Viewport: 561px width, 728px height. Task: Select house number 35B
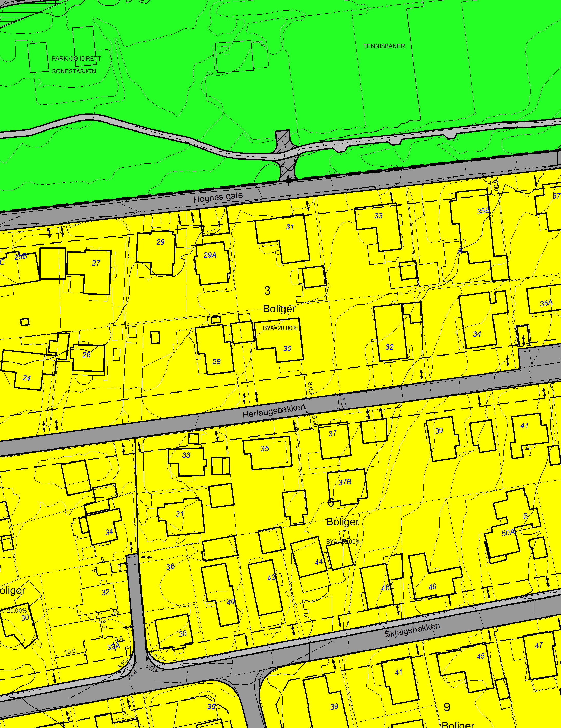(x=483, y=211)
